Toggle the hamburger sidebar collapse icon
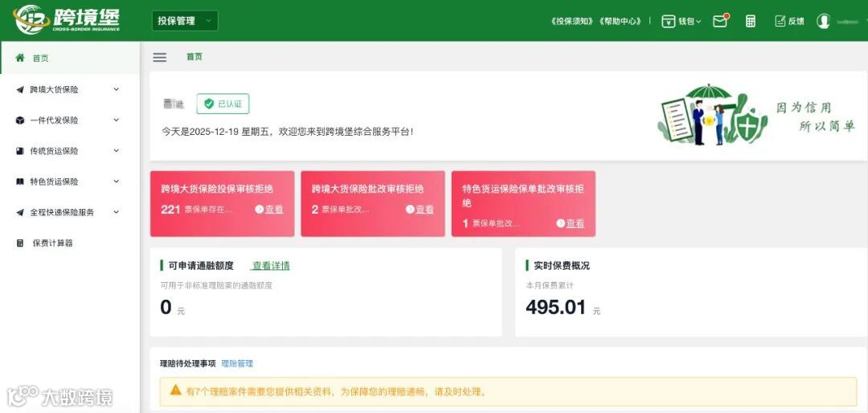This screenshot has height=413, width=868. [159, 57]
